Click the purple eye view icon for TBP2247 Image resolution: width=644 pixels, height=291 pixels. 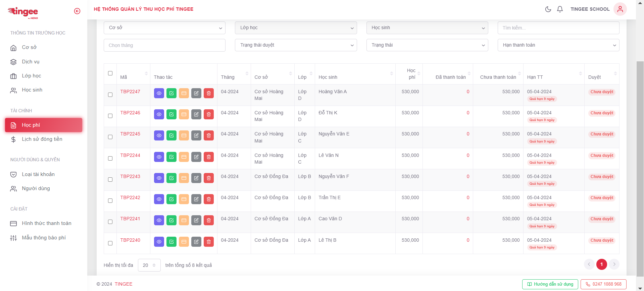coord(159,93)
